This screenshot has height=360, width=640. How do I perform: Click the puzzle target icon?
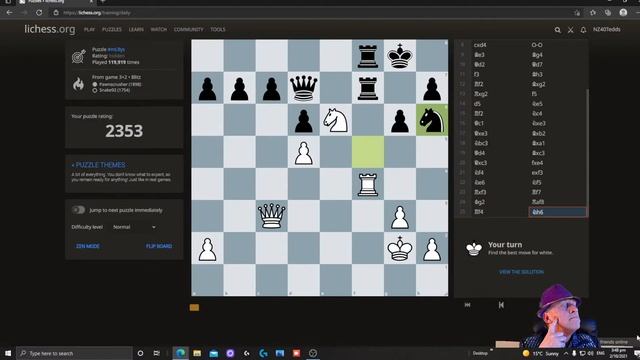pos(79,56)
